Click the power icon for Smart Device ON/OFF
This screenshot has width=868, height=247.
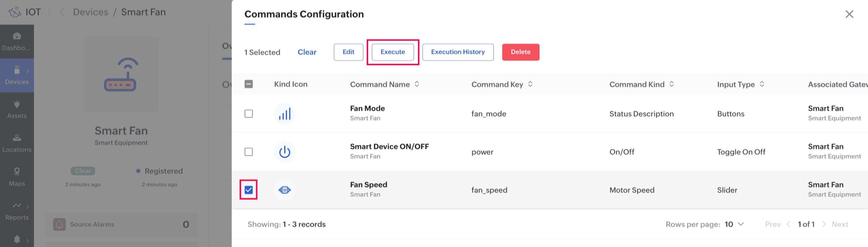(284, 152)
